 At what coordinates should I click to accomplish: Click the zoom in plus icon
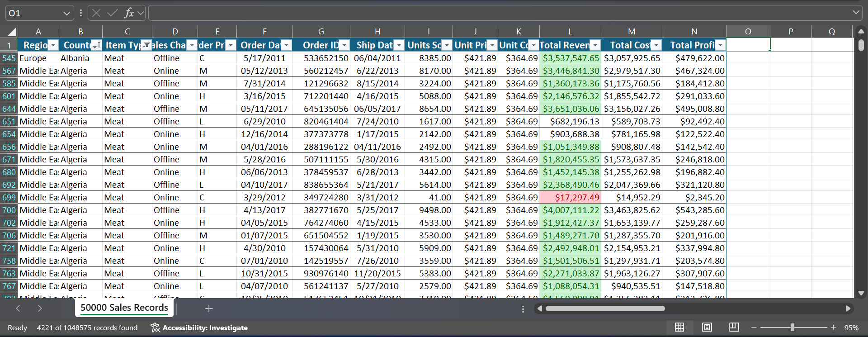[x=833, y=328]
